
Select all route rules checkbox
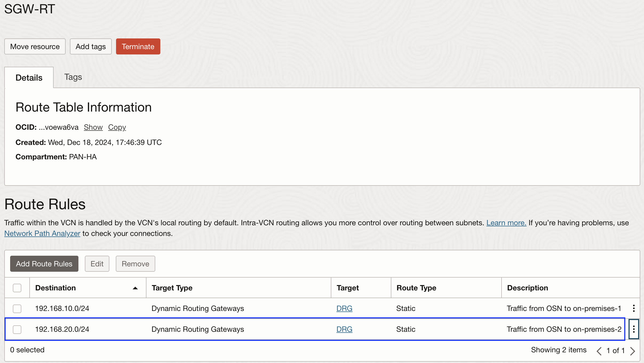(17, 288)
